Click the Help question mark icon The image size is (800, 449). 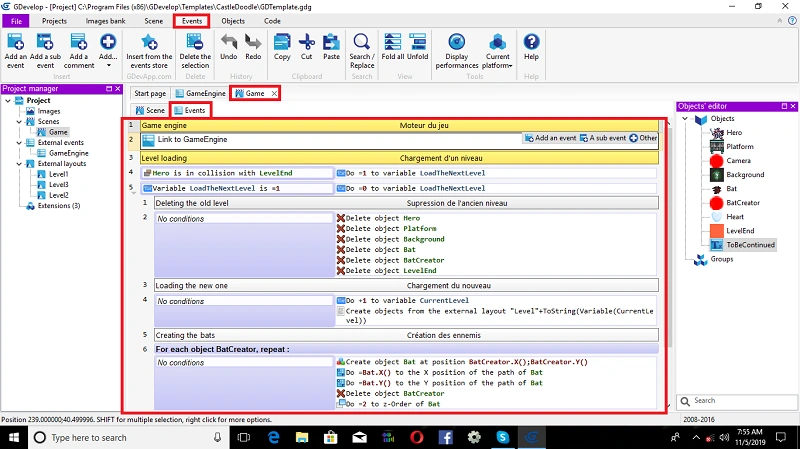tap(531, 42)
